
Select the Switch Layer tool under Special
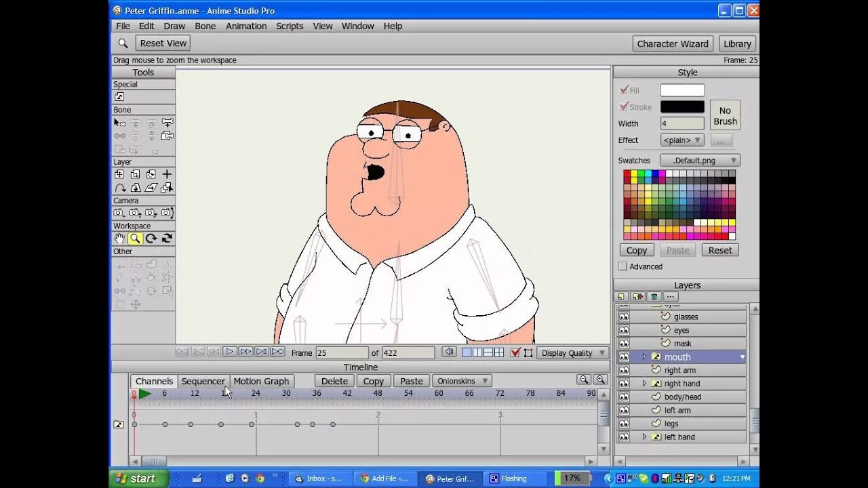coord(119,97)
